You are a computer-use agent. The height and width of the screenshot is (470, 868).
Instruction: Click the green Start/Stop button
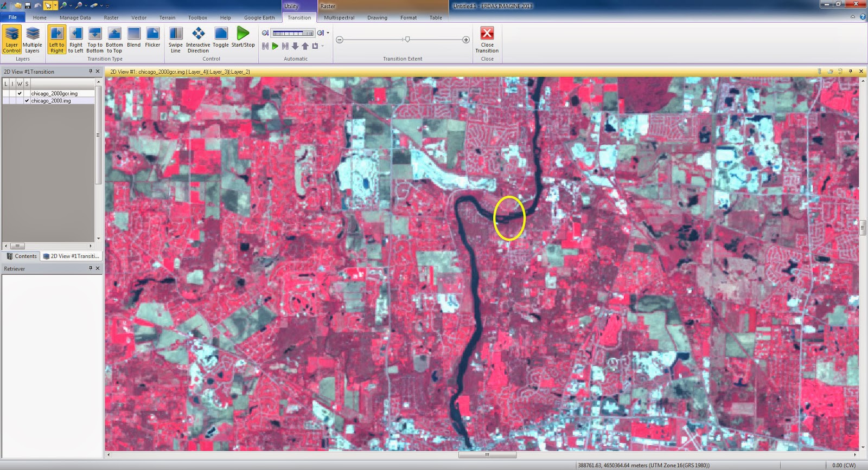pos(243,38)
